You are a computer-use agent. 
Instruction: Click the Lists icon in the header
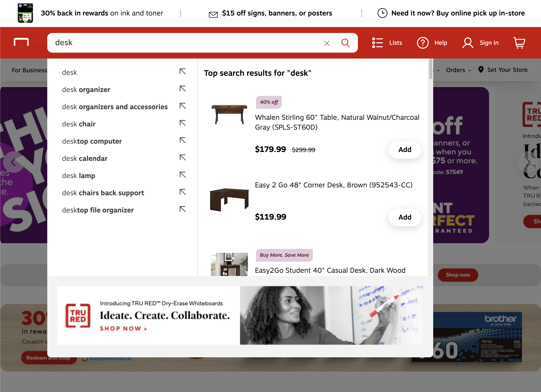click(377, 43)
